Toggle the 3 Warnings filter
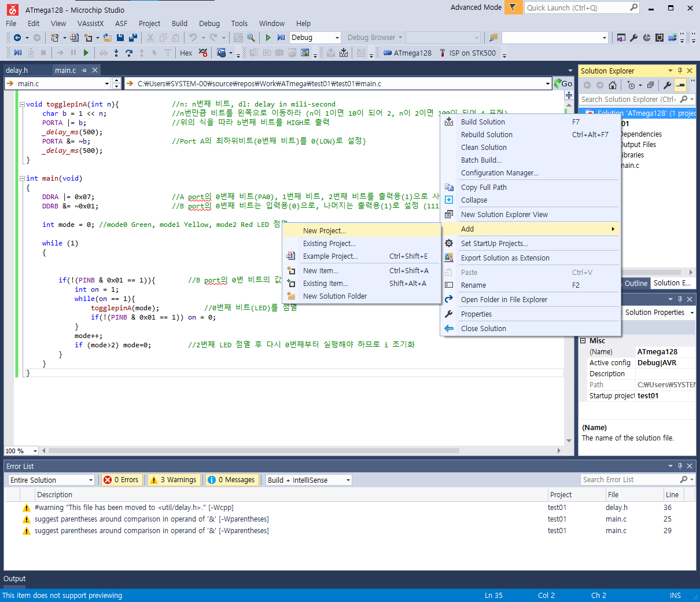The width and height of the screenshot is (700, 602). click(174, 480)
